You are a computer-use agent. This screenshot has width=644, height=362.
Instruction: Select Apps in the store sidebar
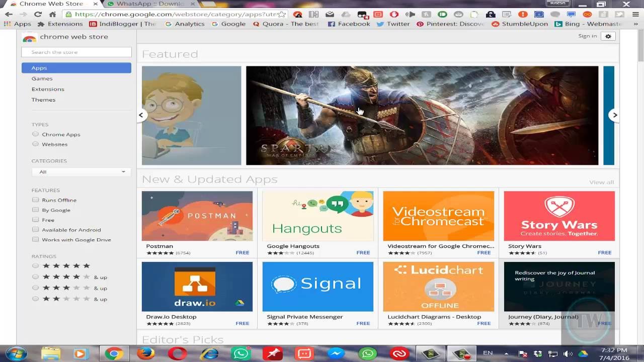point(76,68)
